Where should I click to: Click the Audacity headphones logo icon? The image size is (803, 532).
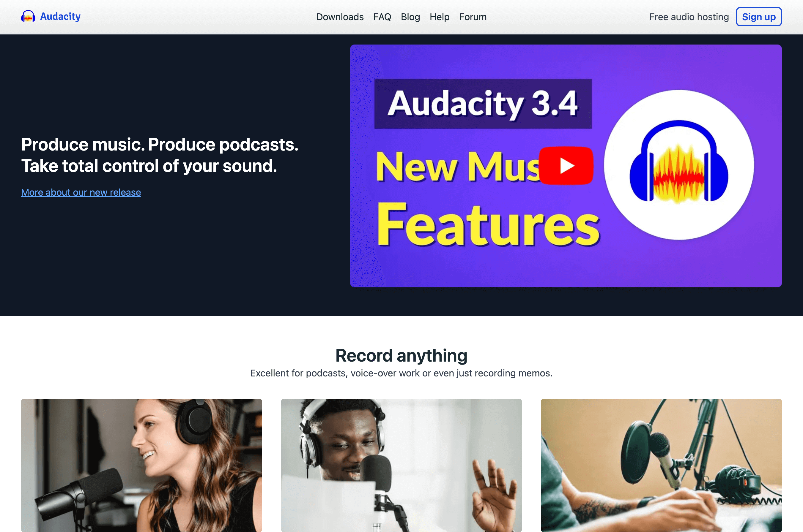tap(28, 16)
